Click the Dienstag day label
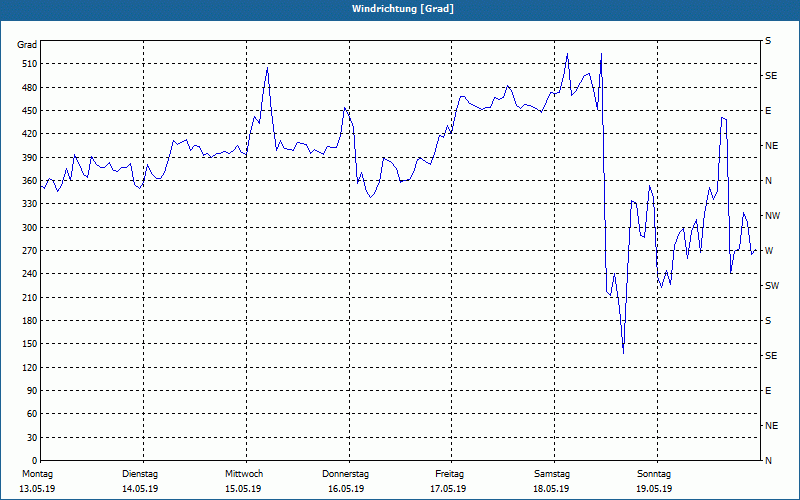 (140, 474)
